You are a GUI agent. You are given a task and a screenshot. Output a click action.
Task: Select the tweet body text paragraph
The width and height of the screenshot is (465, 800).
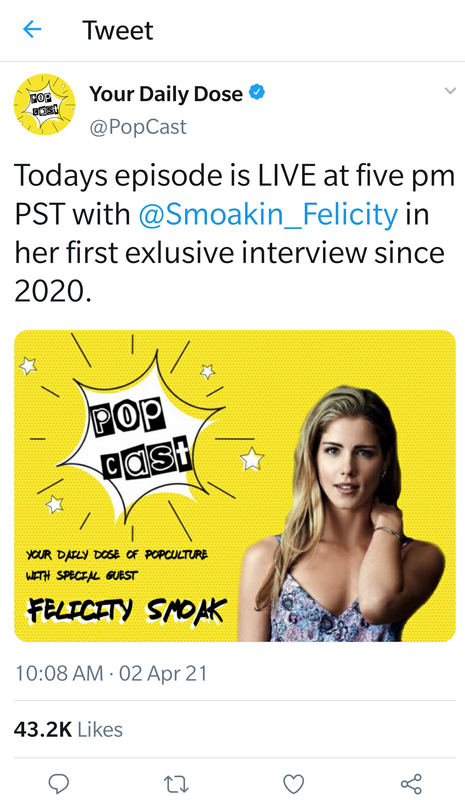(235, 233)
